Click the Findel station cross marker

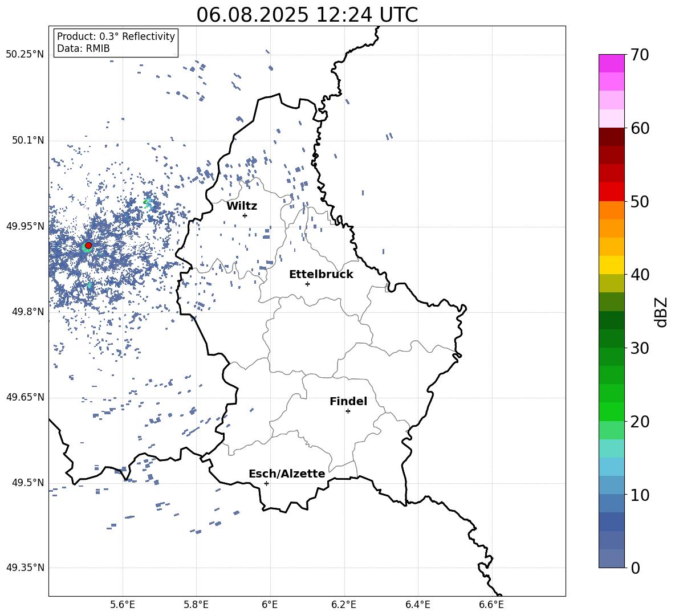(x=348, y=411)
